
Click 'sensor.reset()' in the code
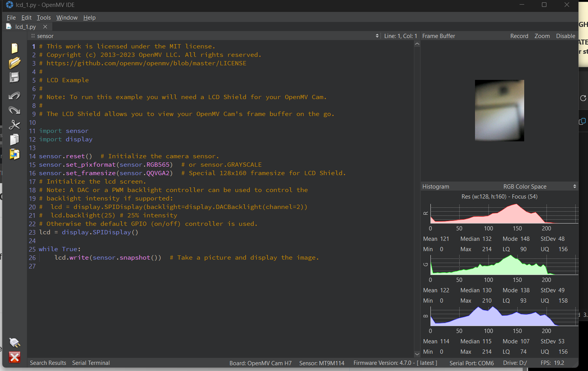tap(66, 156)
